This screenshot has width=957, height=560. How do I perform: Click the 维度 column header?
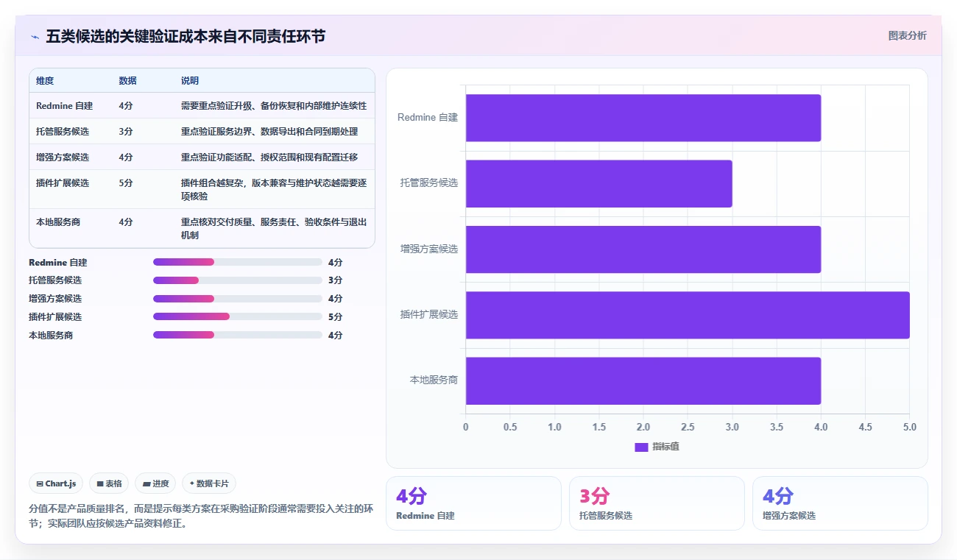tap(45, 81)
